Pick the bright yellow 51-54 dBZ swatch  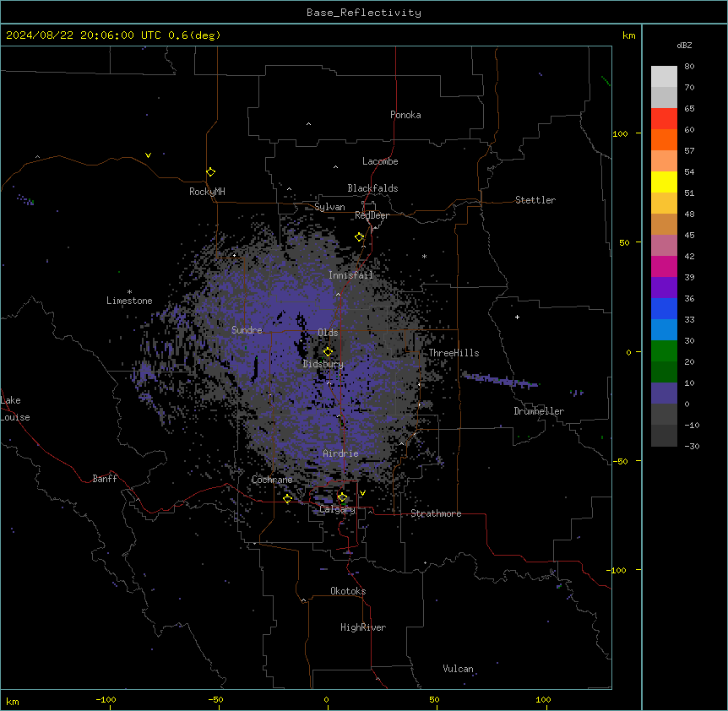tap(664, 182)
